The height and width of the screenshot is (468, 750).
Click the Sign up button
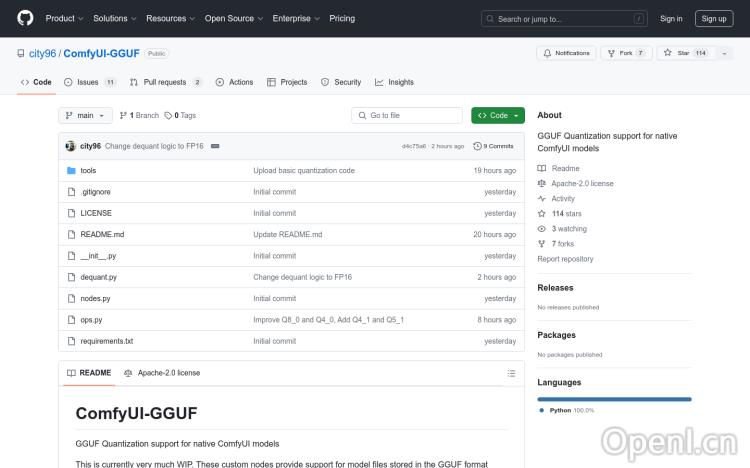(714, 18)
